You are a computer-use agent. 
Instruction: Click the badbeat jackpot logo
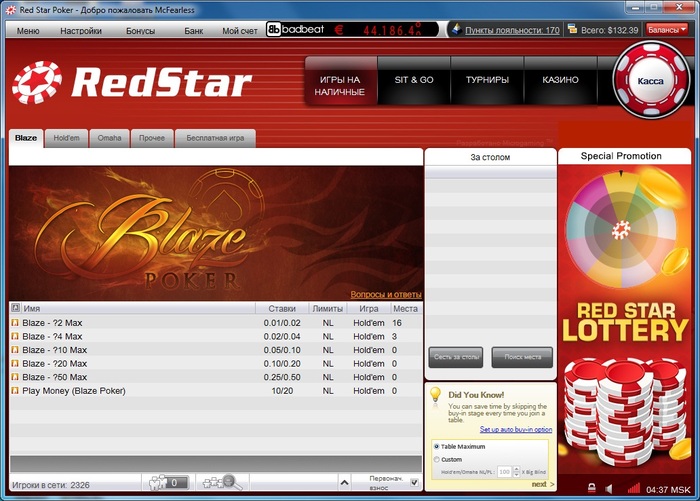[x=296, y=29]
